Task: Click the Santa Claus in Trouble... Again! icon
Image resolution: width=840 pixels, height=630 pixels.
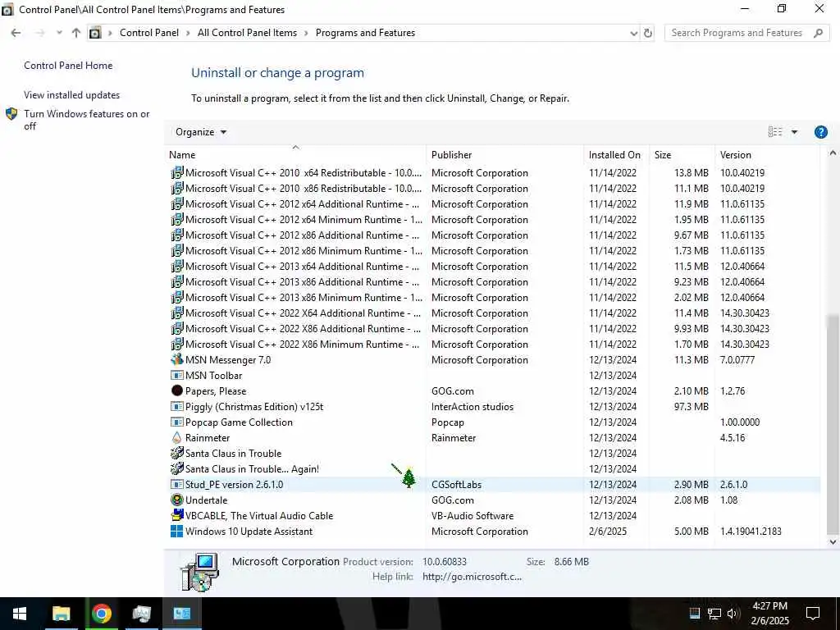Action: click(x=177, y=468)
